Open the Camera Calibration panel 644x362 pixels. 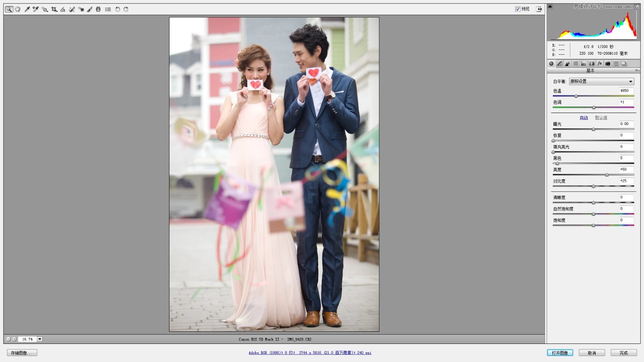coord(608,64)
